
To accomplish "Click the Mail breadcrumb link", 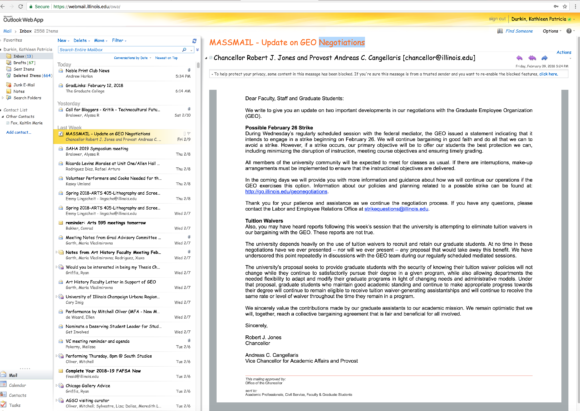I will tap(7, 31).
